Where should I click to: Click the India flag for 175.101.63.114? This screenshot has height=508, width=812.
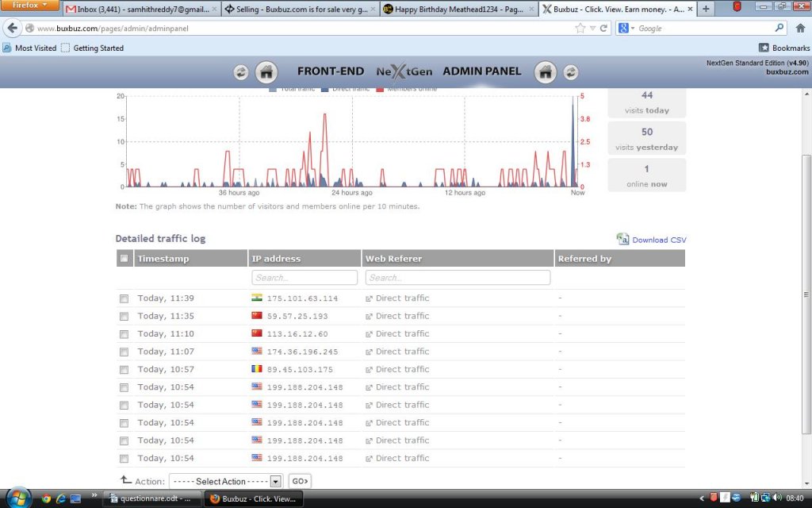click(x=257, y=298)
